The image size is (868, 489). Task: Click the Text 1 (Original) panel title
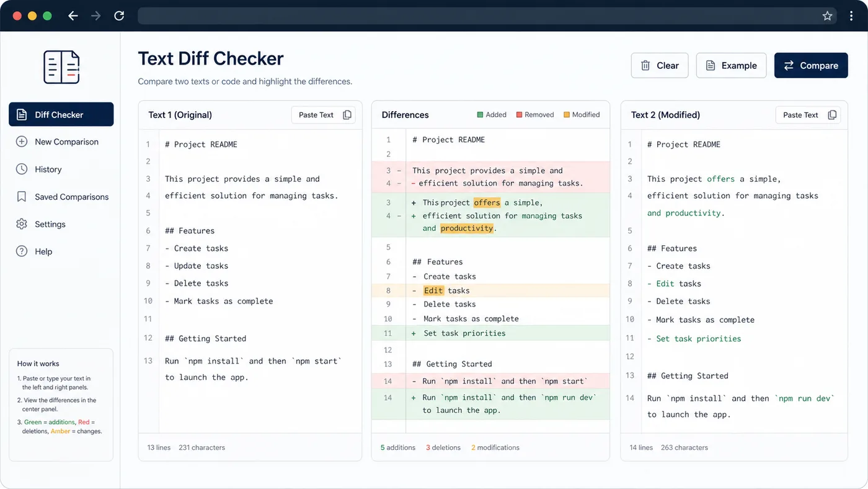click(x=180, y=115)
